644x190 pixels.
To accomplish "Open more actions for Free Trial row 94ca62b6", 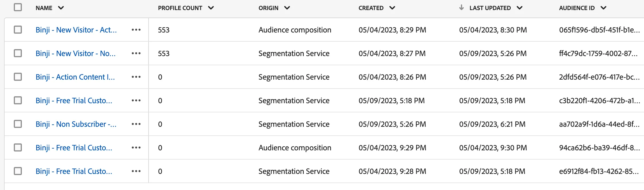I will pos(136,148).
